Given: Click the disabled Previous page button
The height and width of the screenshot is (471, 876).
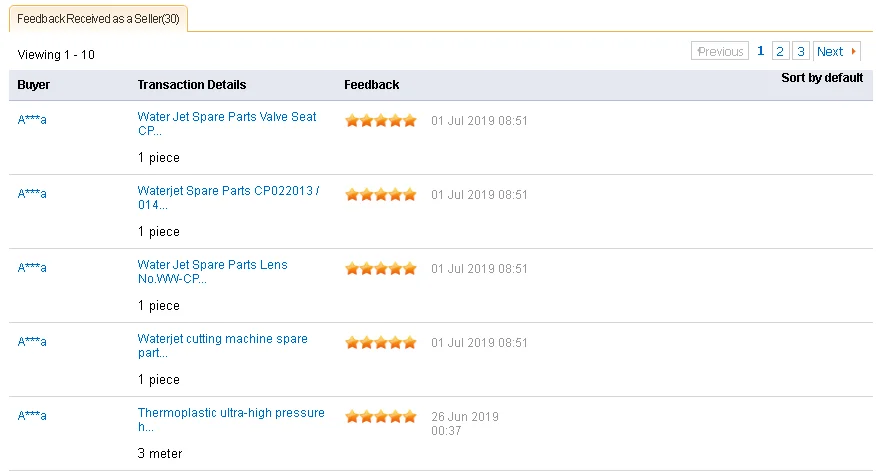Looking at the screenshot, I should point(720,51).
